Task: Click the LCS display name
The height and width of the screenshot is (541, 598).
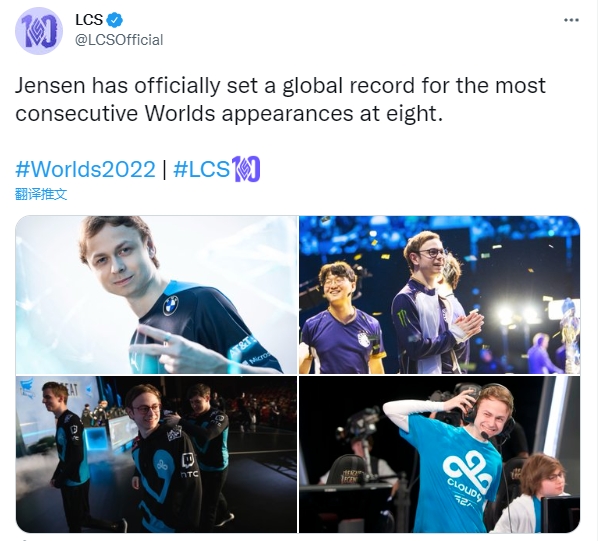Action: point(89,20)
